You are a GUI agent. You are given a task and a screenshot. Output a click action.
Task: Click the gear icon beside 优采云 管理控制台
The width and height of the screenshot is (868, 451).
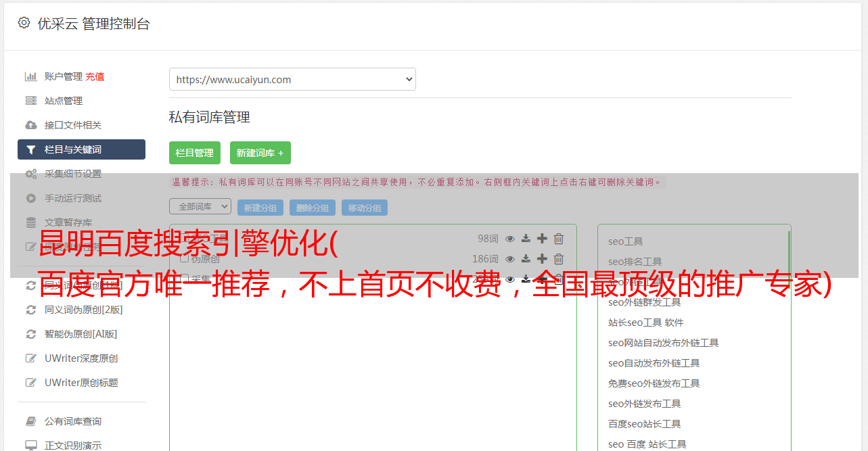[x=24, y=23]
